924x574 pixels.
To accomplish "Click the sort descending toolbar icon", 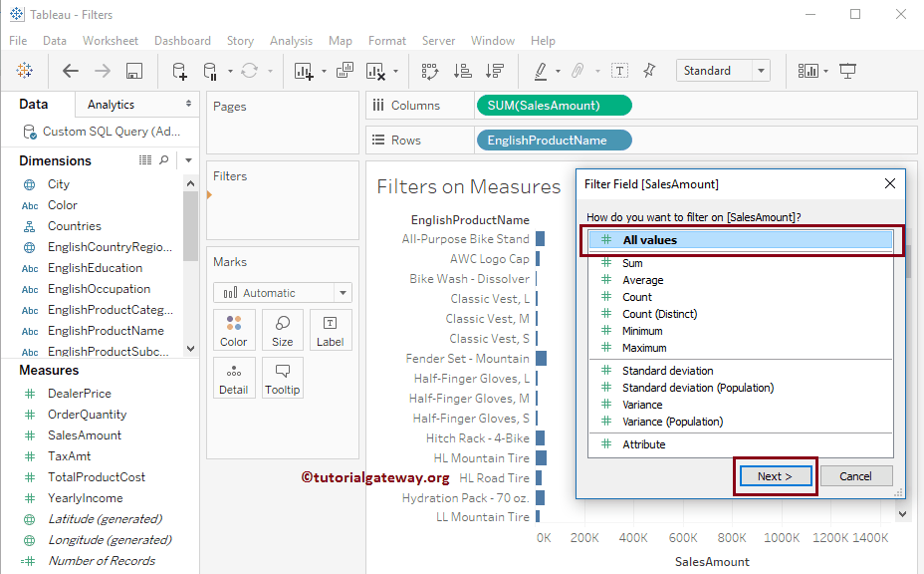I will (494, 71).
